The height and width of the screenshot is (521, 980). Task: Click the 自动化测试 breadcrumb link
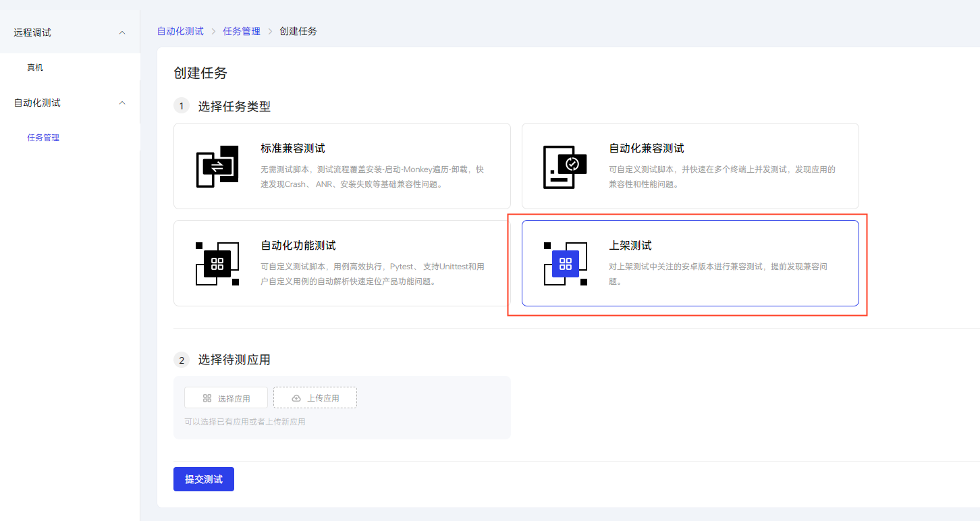pyautogui.click(x=180, y=30)
